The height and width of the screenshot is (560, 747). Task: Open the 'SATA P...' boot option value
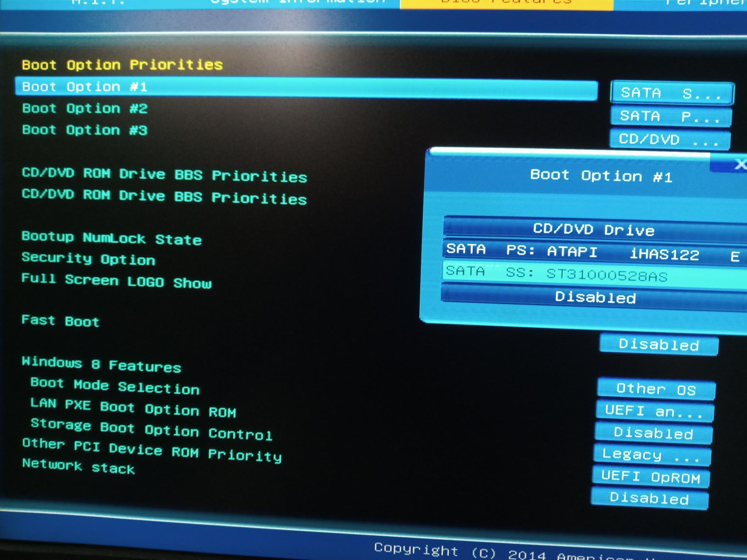pos(671,117)
